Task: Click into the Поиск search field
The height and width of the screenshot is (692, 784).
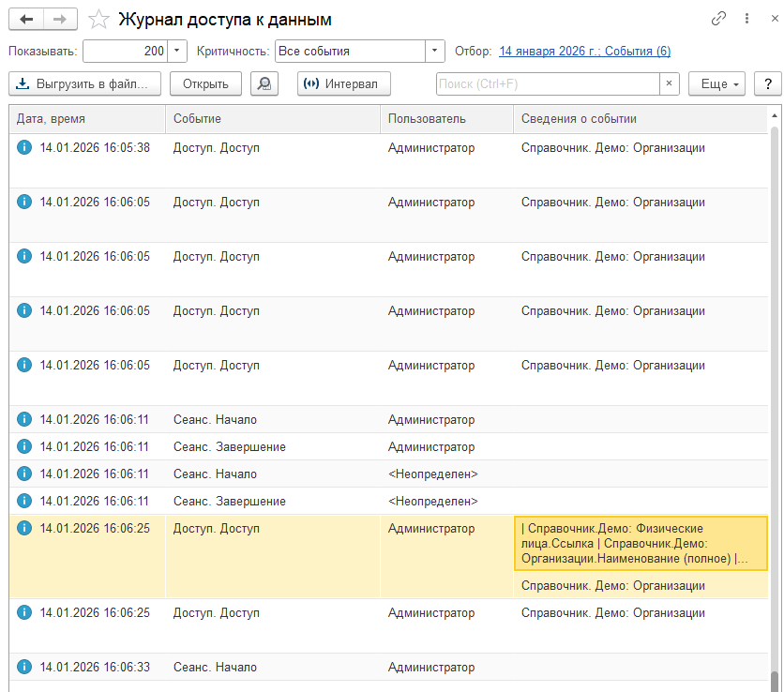Action: pyautogui.click(x=547, y=83)
